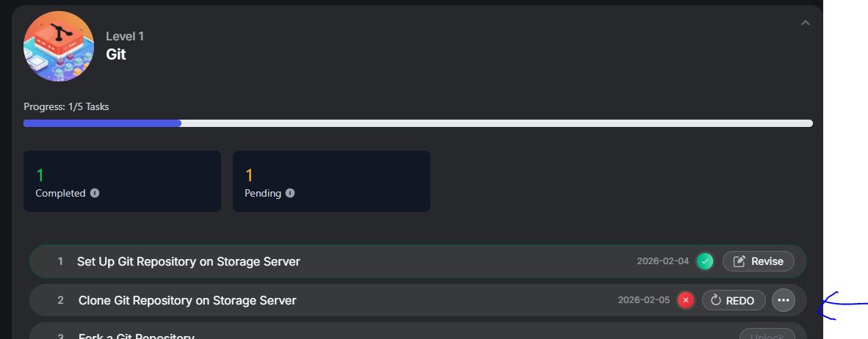Click the blue progress bar

(103, 123)
